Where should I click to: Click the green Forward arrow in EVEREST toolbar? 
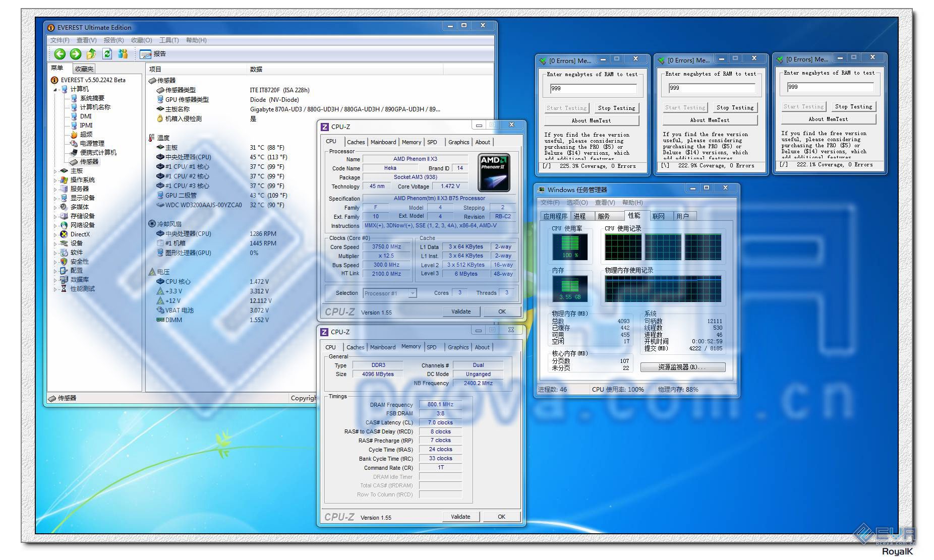[76, 54]
